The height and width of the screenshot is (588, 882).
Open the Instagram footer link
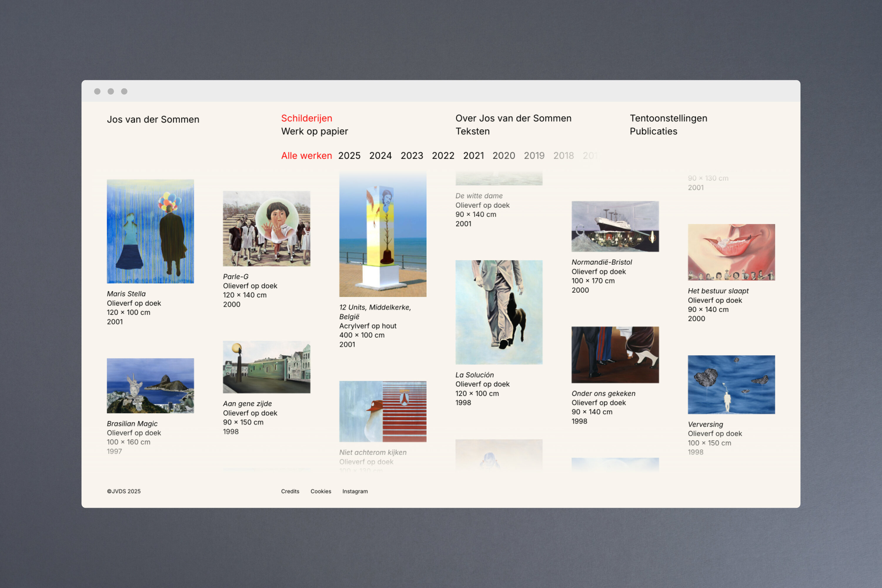click(355, 491)
